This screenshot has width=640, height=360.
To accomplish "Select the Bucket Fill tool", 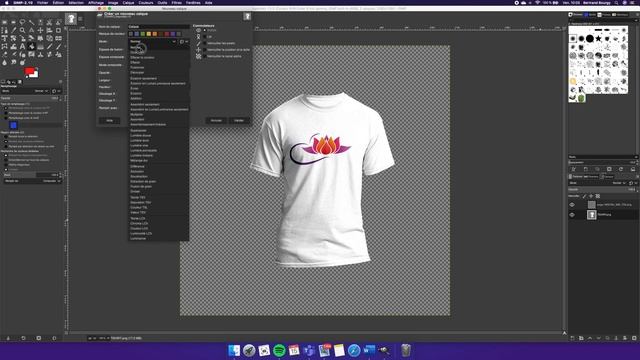I will [x=31, y=47].
